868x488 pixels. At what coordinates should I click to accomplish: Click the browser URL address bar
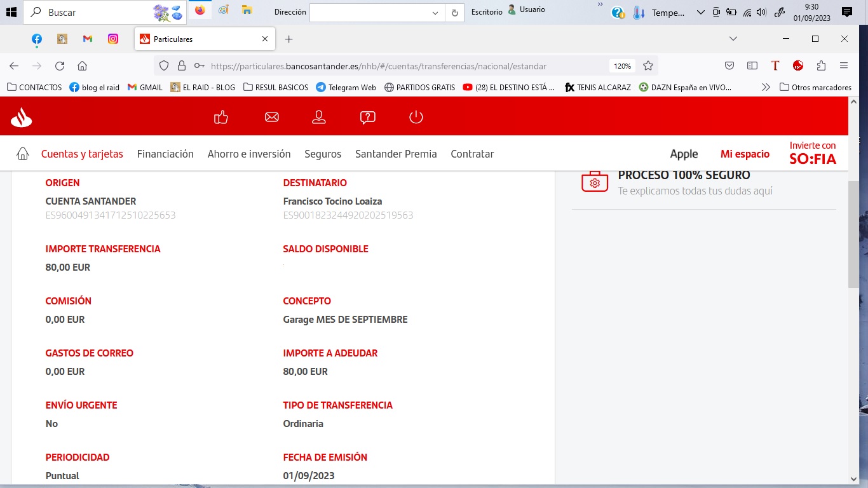click(x=407, y=65)
